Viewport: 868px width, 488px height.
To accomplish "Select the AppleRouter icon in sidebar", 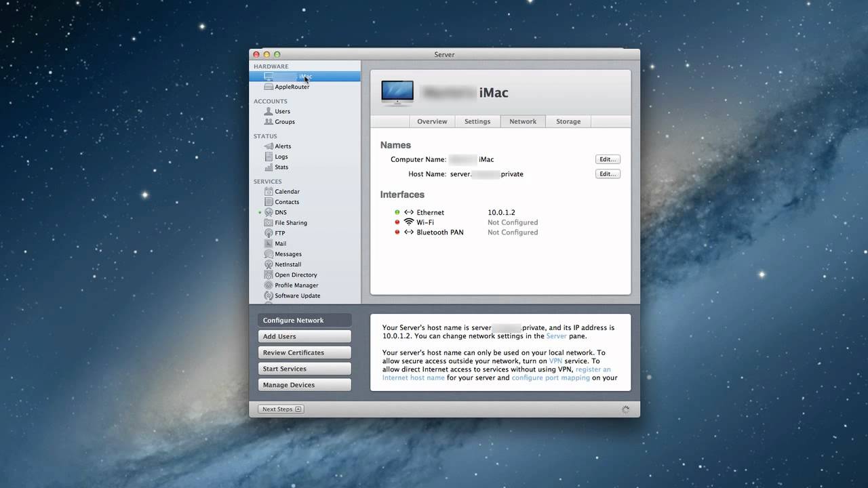I will click(x=269, y=87).
